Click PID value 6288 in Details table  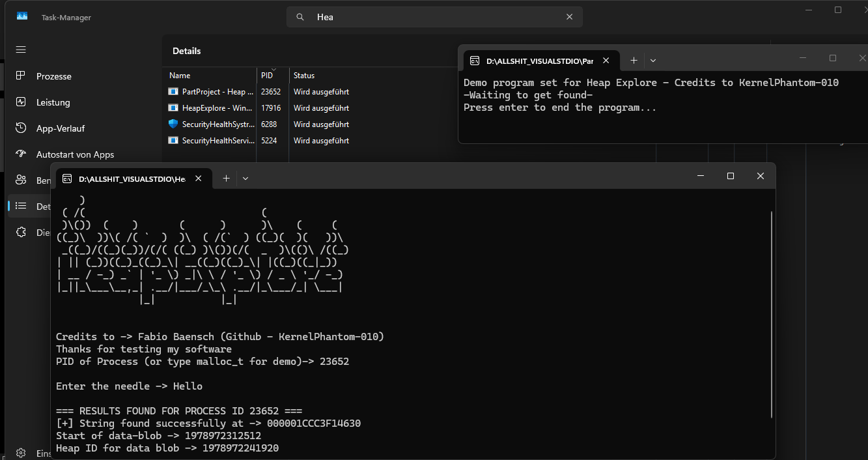point(269,124)
